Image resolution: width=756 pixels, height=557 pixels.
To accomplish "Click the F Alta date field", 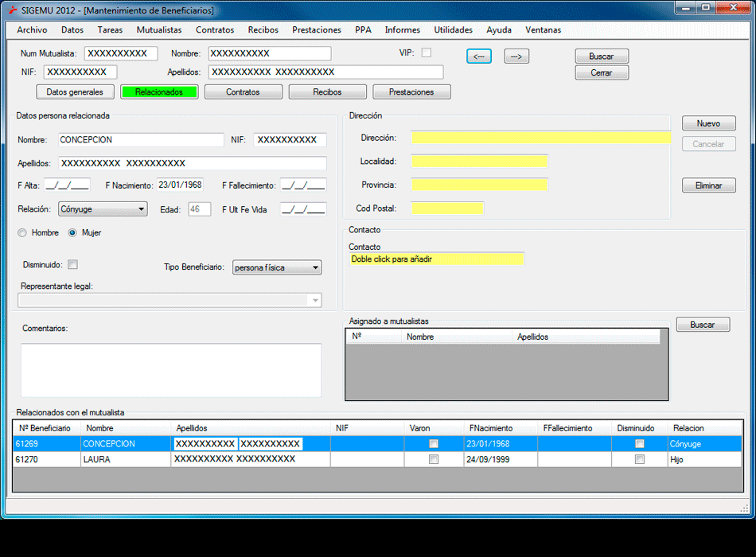I will 67,185.
